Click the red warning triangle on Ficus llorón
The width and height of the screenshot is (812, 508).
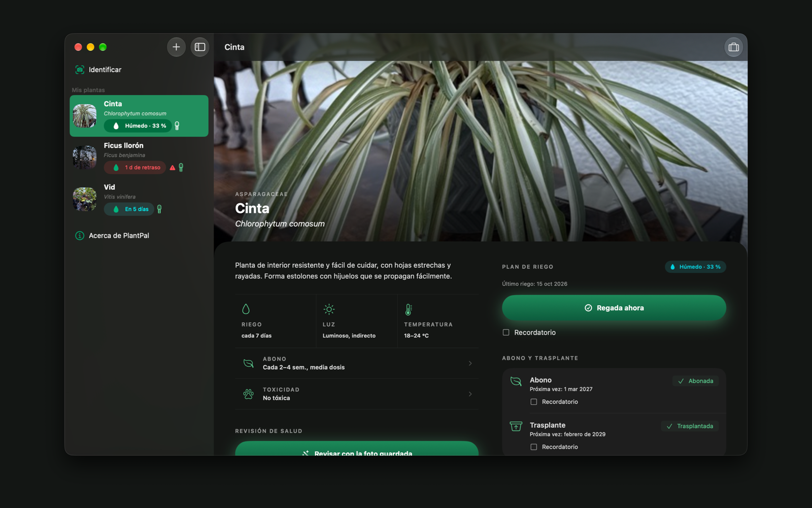173,168
